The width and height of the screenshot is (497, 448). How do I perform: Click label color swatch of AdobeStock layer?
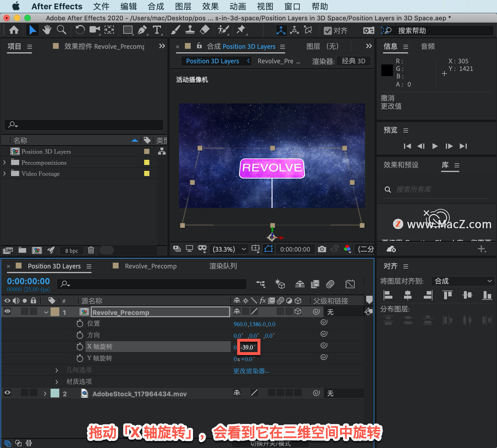pyautogui.click(x=55, y=393)
